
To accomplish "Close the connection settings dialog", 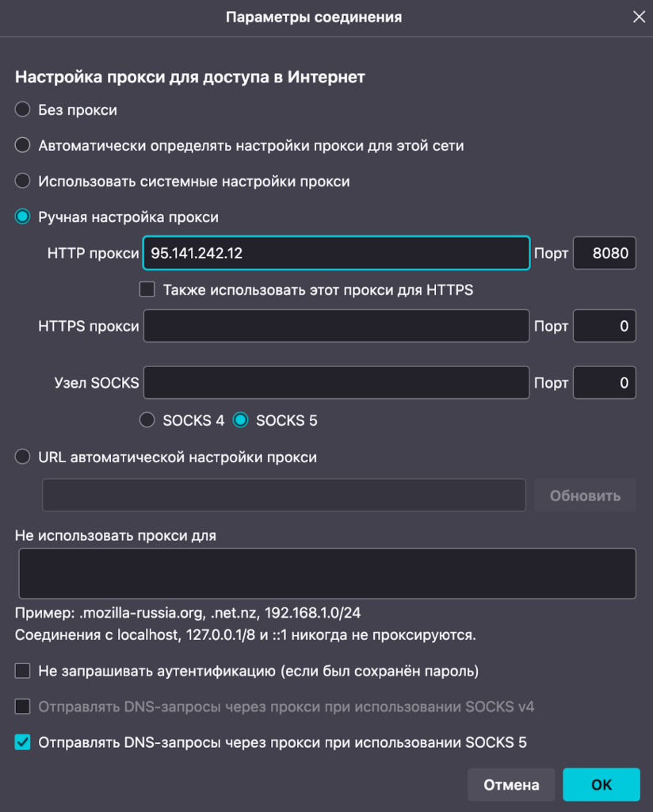I will pos(638,16).
